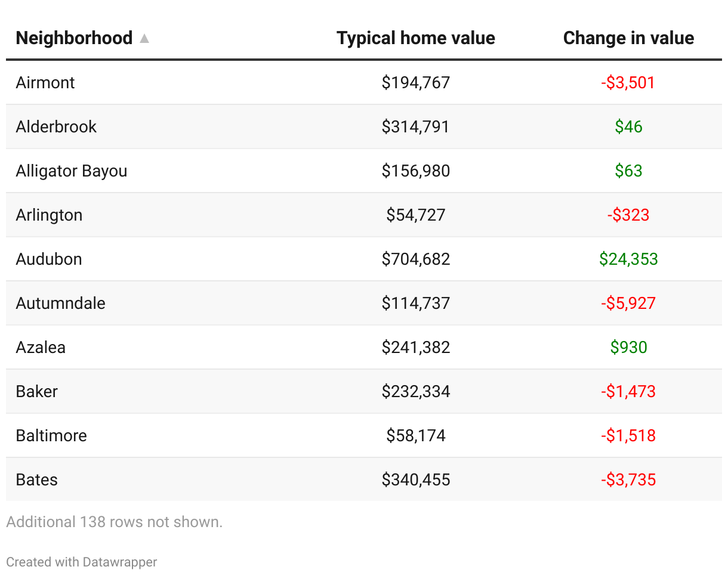Image resolution: width=728 pixels, height=576 pixels.
Task: Click the Alderbrook row name
Action: tap(56, 126)
